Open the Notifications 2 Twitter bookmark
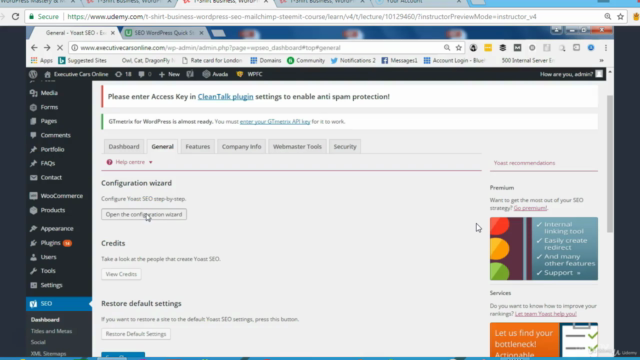The image size is (640, 360). click(x=353, y=60)
